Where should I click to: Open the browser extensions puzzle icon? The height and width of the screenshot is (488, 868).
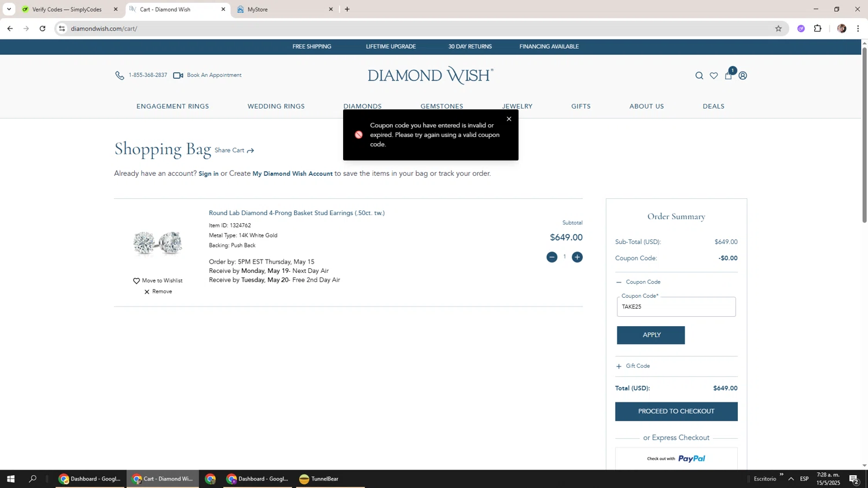818,28
